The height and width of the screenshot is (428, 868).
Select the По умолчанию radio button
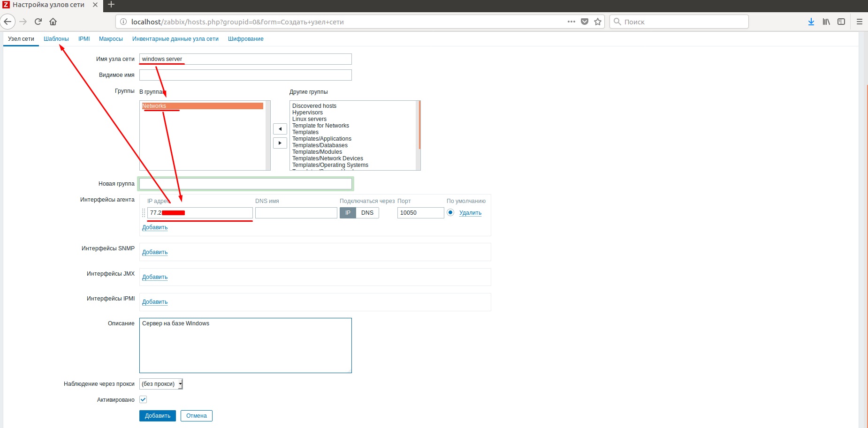click(450, 212)
